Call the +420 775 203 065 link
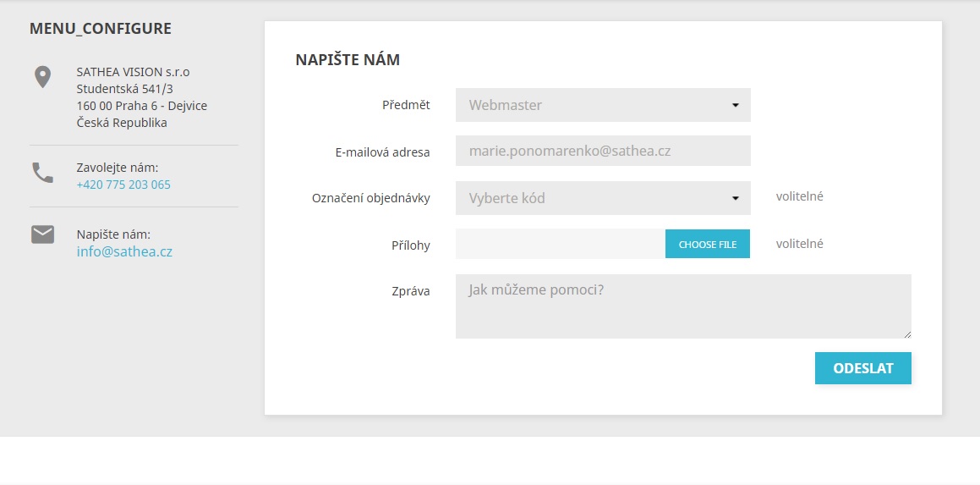The image size is (980, 485). pyautogui.click(x=123, y=185)
